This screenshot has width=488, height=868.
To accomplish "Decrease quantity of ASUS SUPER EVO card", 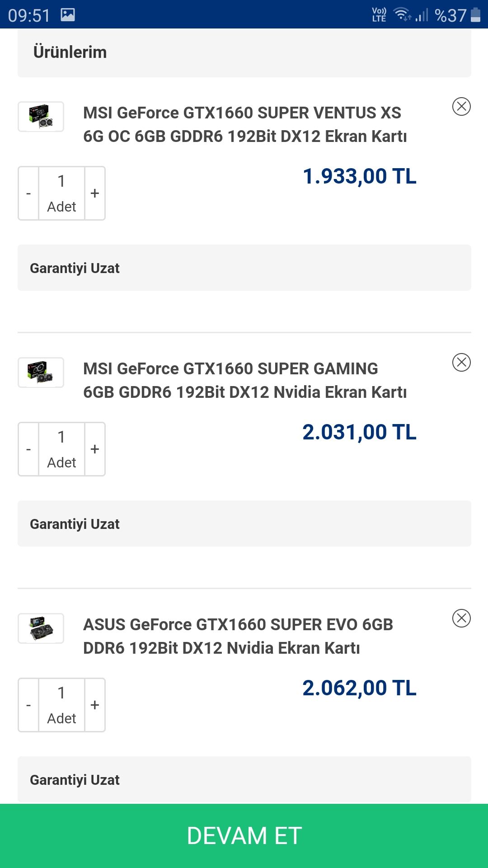I will point(28,705).
